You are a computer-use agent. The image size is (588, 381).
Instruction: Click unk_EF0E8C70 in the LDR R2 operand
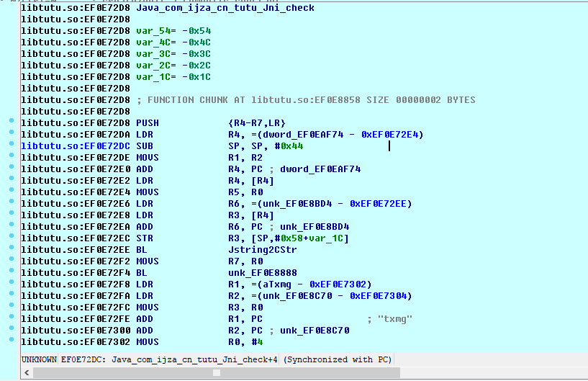pos(297,296)
